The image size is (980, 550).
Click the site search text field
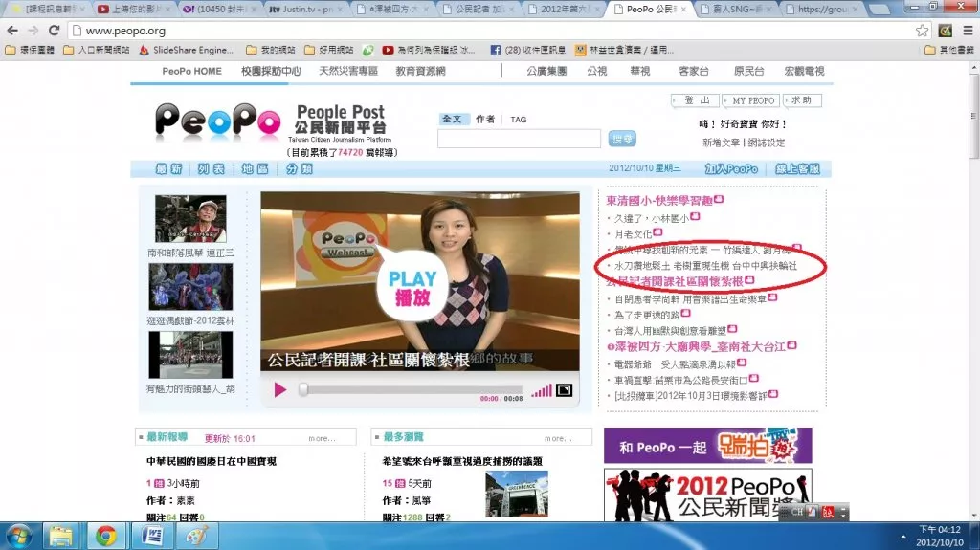[519, 139]
